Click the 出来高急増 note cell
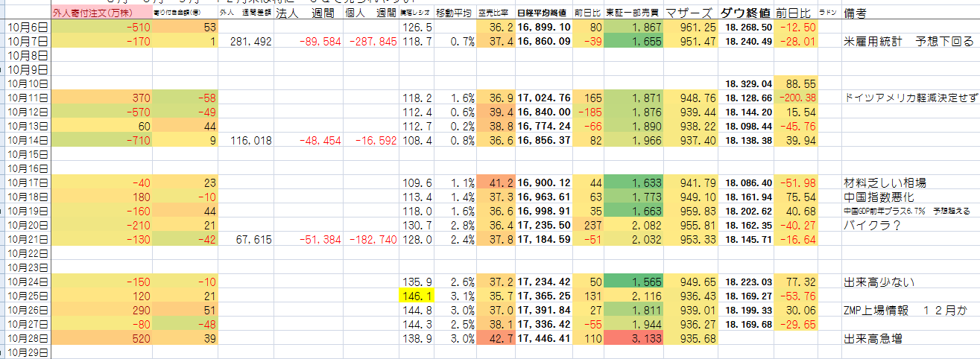 [x=873, y=339]
